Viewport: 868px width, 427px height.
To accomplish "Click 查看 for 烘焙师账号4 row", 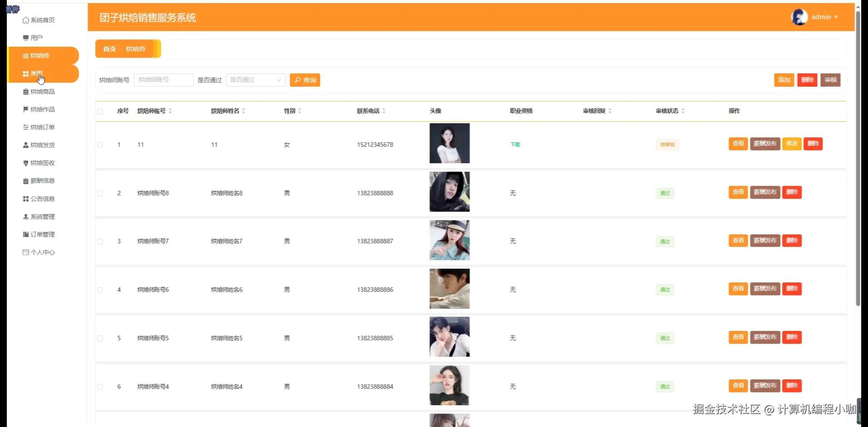I will point(738,386).
